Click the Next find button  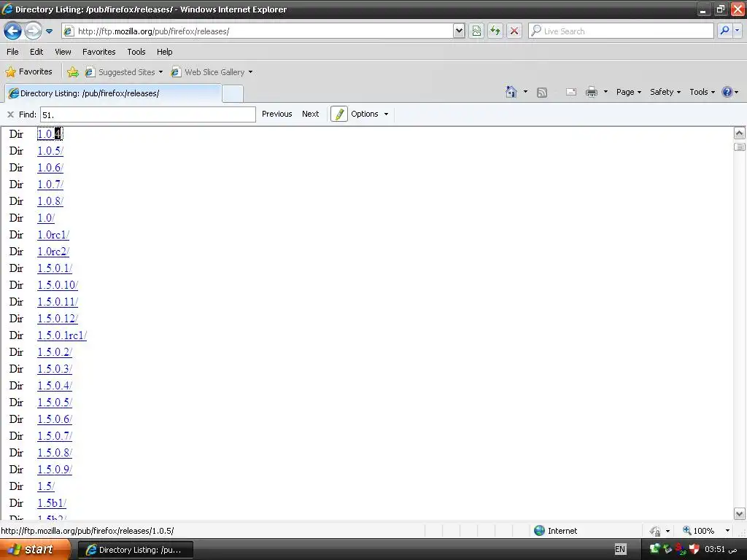[311, 114]
